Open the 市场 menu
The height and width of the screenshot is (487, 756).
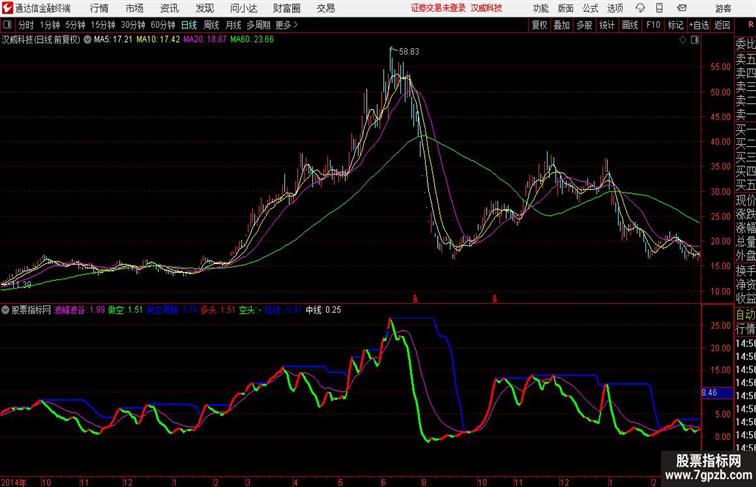(135, 8)
